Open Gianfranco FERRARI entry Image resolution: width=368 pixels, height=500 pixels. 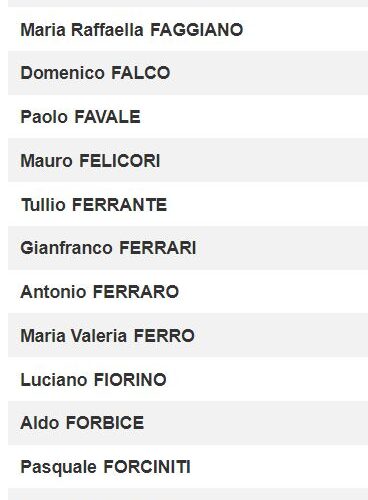pos(108,248)
